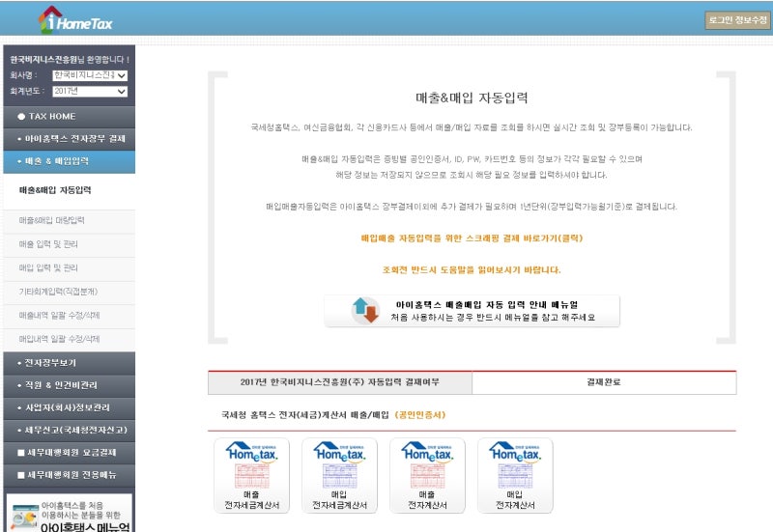Click 한국비지니스진흥원님 환영합니다 greeting
Screen dimensions: 773x532
click(x=70, y=59)
